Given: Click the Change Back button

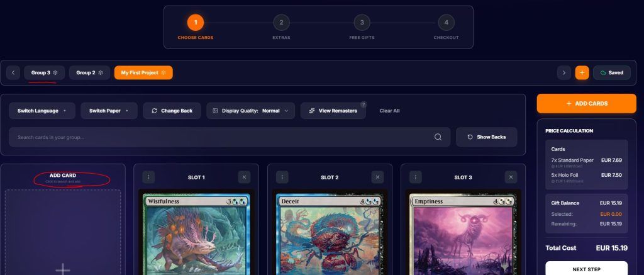Looking at the screenshot, I should 172,111.
